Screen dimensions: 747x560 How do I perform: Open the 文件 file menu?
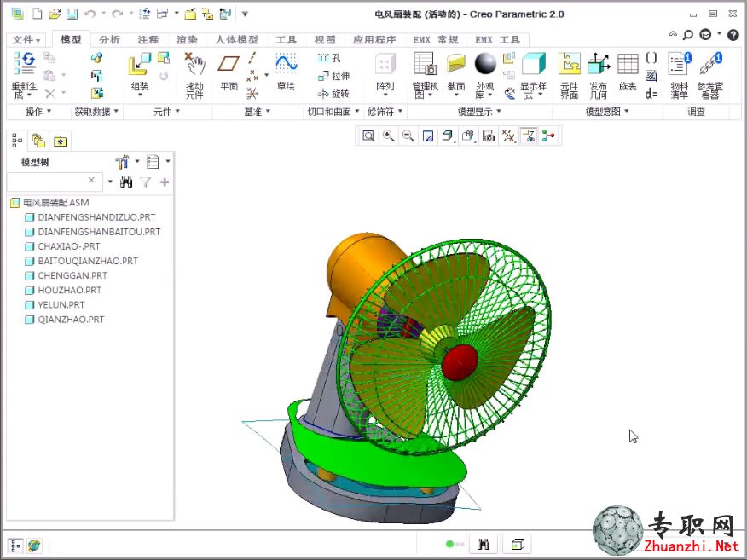[x=26, y=39]
